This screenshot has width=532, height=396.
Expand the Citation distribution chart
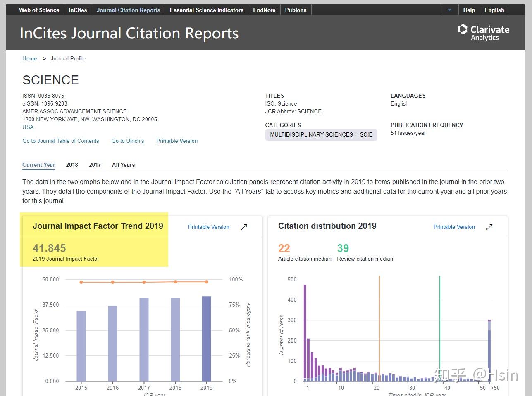pos(489,227)
